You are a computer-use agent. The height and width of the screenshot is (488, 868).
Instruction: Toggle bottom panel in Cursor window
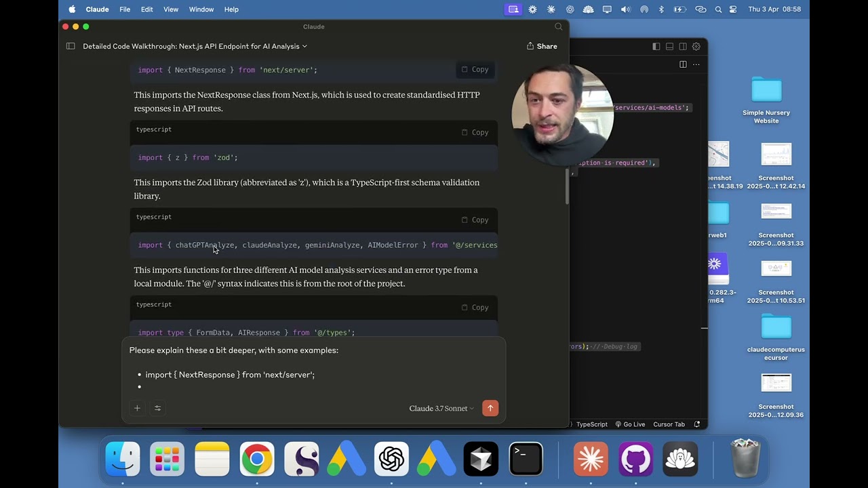tap(669, 47)
